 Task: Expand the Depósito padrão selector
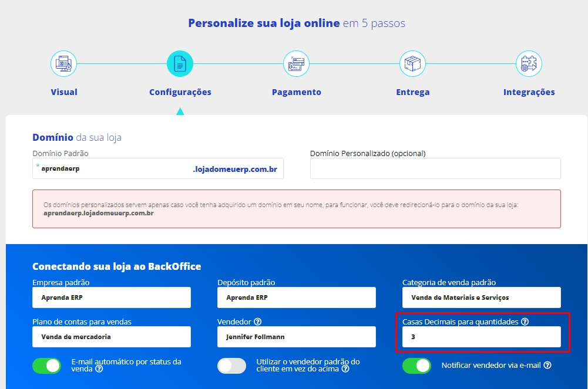pyautogui.click(x=296, y=297)
